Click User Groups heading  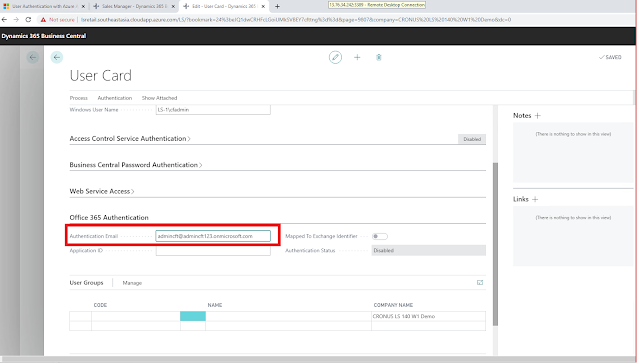(86, 283)
